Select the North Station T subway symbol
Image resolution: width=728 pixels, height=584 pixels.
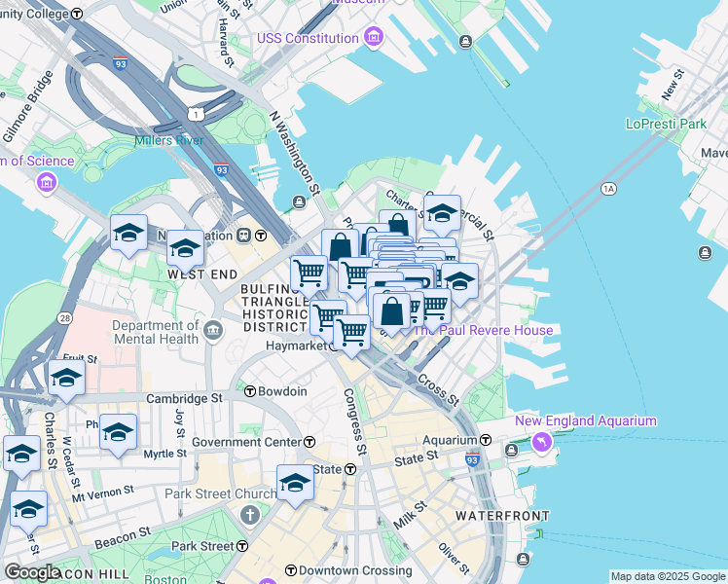click(x=261, y=236)
